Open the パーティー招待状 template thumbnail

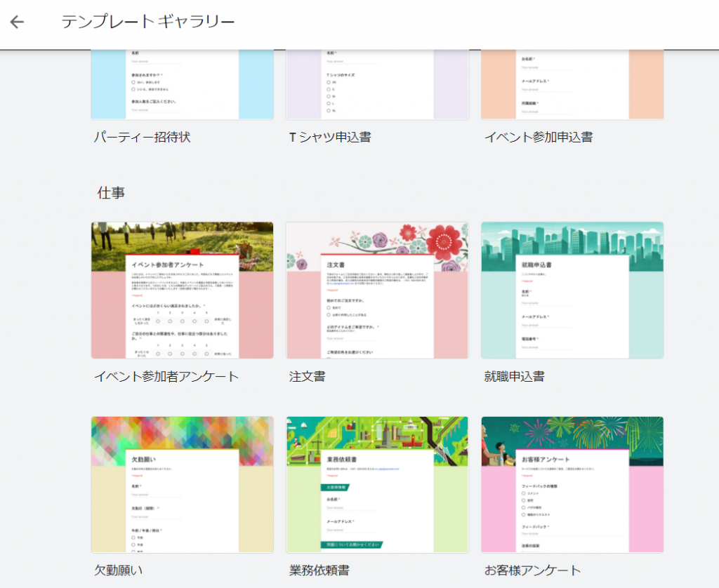(182, 84)
